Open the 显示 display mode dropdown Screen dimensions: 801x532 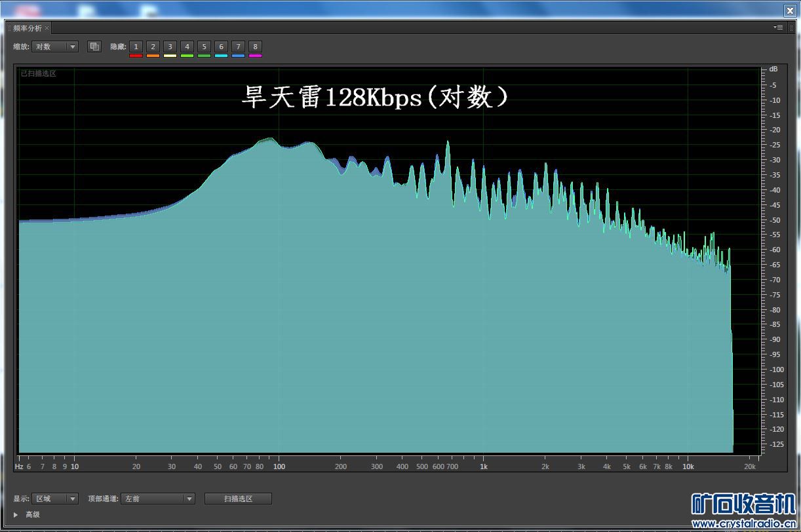(x=55, y=499)
